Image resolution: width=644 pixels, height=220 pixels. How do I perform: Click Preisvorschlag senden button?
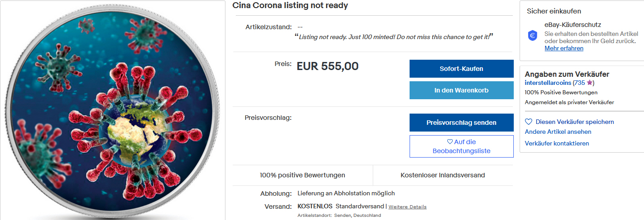click(x=461, y=123)
